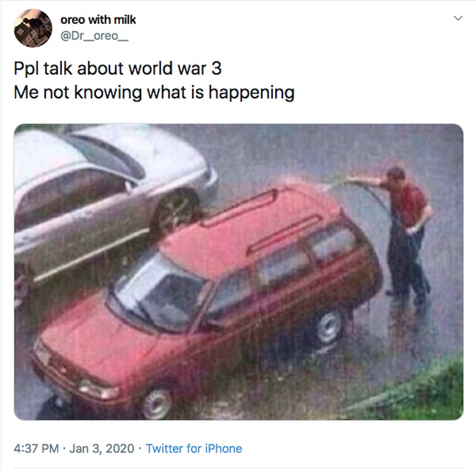Click the word 'happening' in the tweet
Image resolution: width=476 pixels, height=471 pixels.
(251, 93)
